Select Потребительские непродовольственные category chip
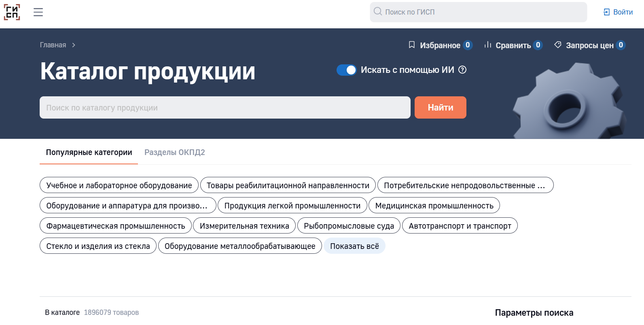 [465, 185]
